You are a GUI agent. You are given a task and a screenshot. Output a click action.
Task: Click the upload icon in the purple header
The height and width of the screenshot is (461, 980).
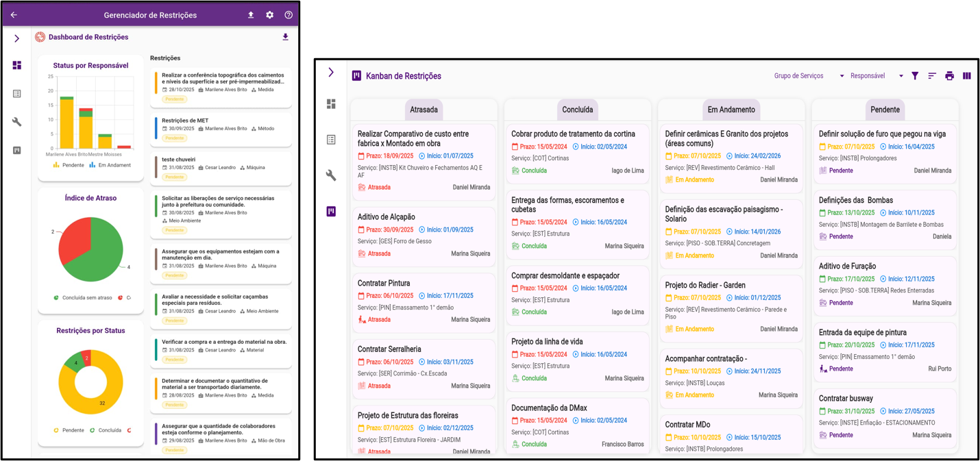point(251,15)
